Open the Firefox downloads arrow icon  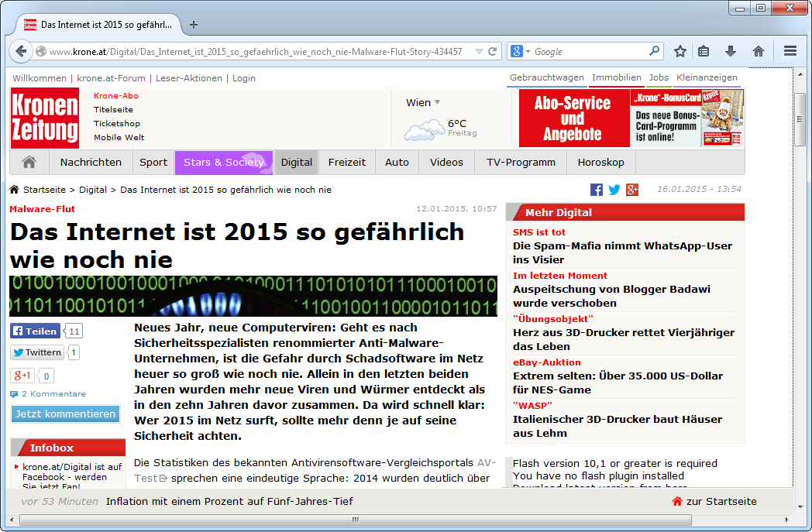pos(730,51)
